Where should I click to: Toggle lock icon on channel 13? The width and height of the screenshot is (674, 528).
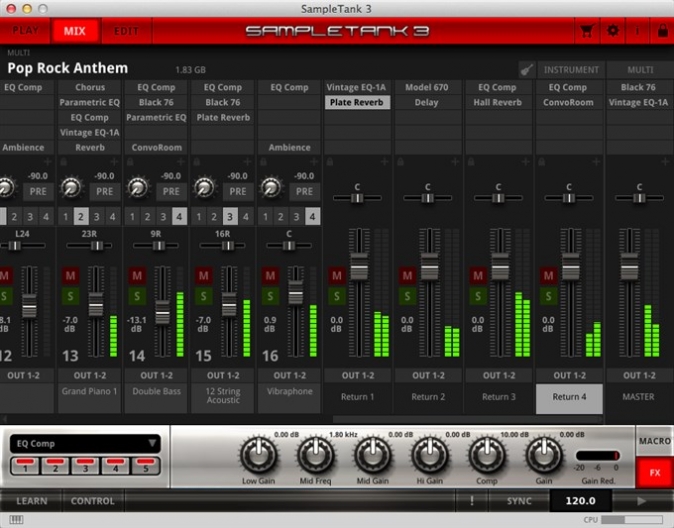pos(64,162)
